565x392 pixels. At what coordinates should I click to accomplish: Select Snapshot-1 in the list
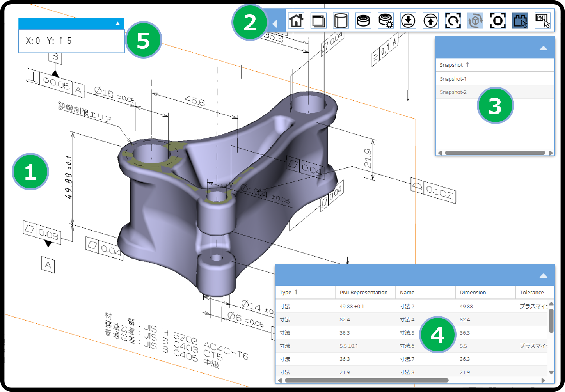453,79
